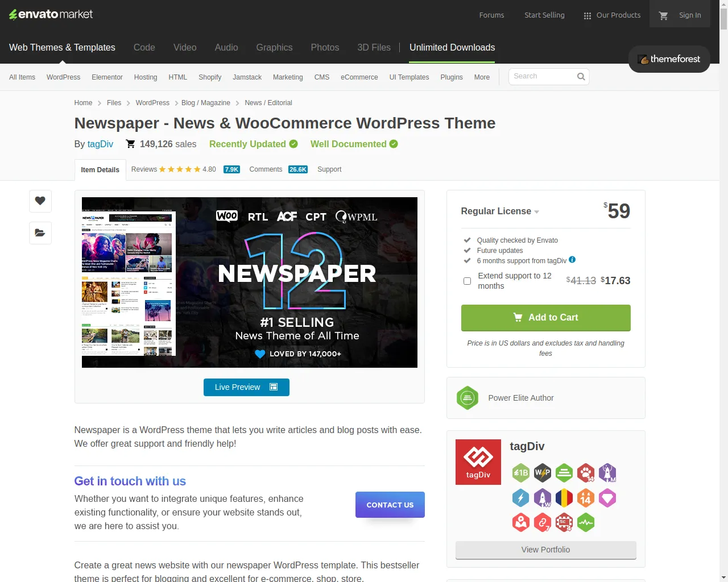Click the dark WP lightning badge
This screenshot has height=582, width=728.
point(543,473)
